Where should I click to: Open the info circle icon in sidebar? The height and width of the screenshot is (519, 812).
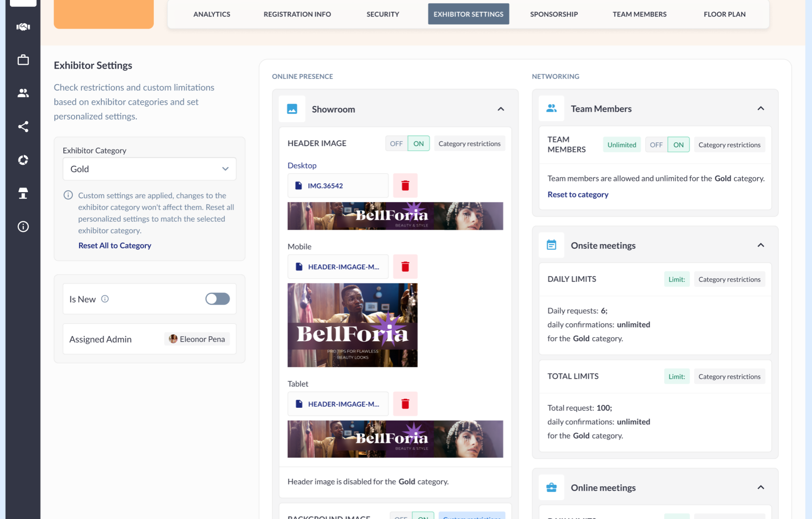(x=23, y=227)
